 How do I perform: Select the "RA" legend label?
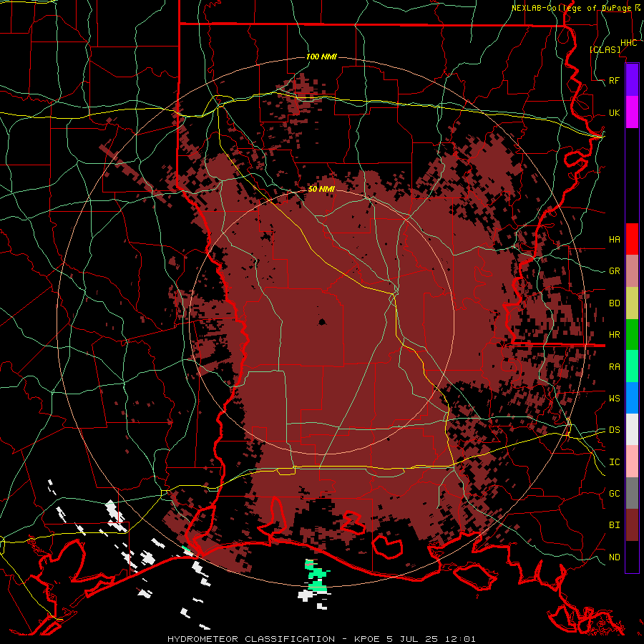[615, 367]
